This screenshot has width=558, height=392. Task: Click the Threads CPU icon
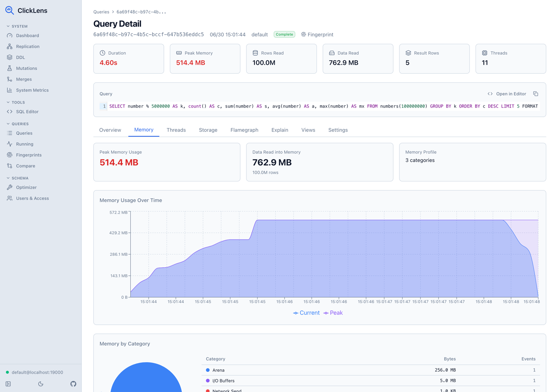point(485,53)
